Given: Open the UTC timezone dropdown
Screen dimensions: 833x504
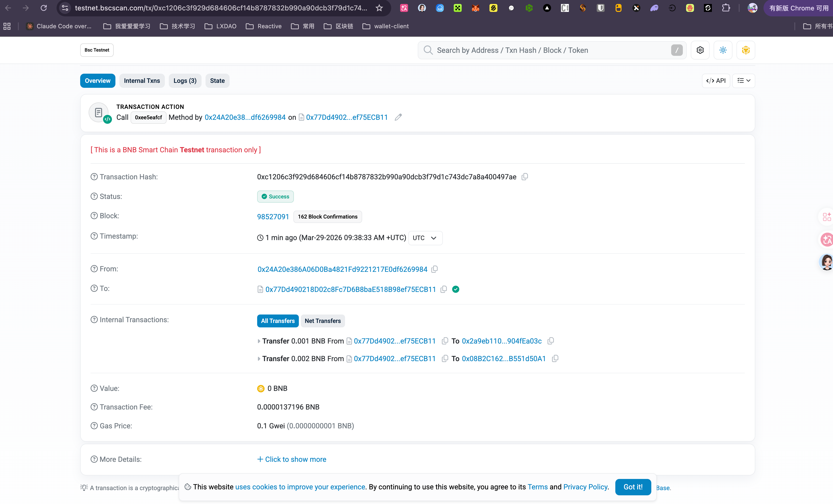Looking at the screenshot, I should click(x=425, y=238).
